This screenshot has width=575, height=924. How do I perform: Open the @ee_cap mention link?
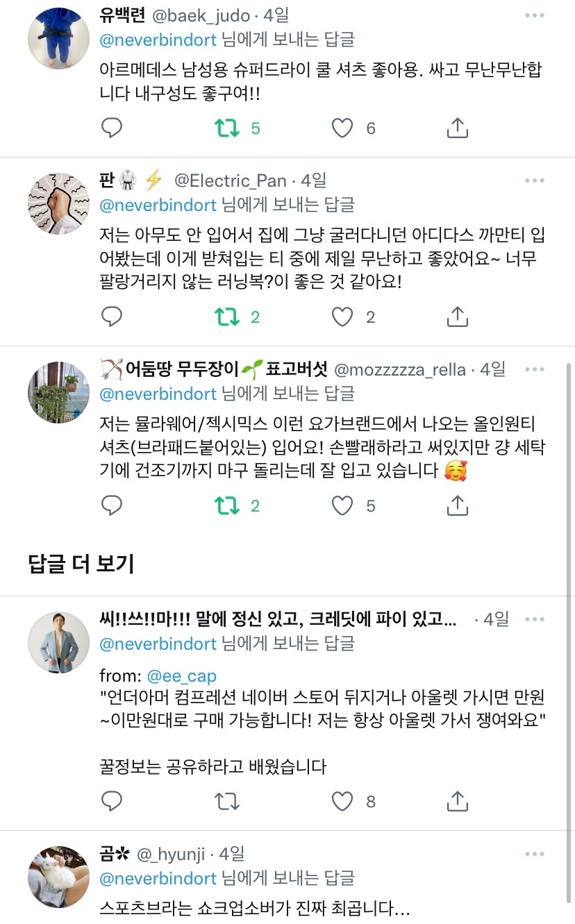[x=181, y=675]
